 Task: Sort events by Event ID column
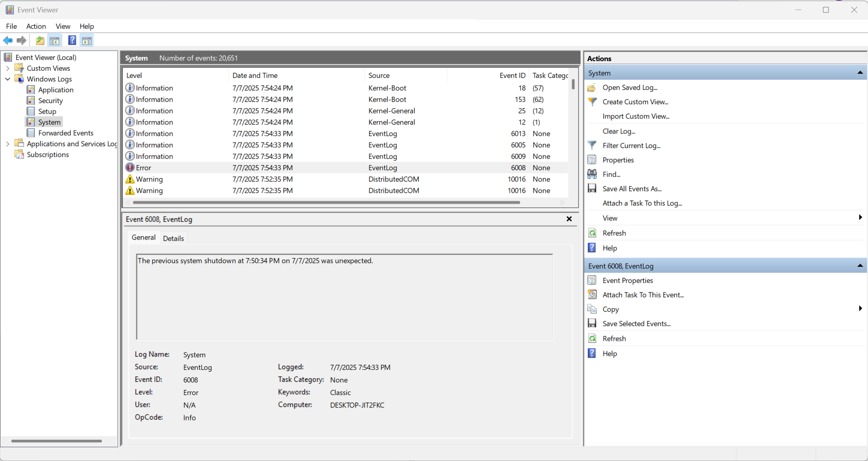(x=512, y=76)
